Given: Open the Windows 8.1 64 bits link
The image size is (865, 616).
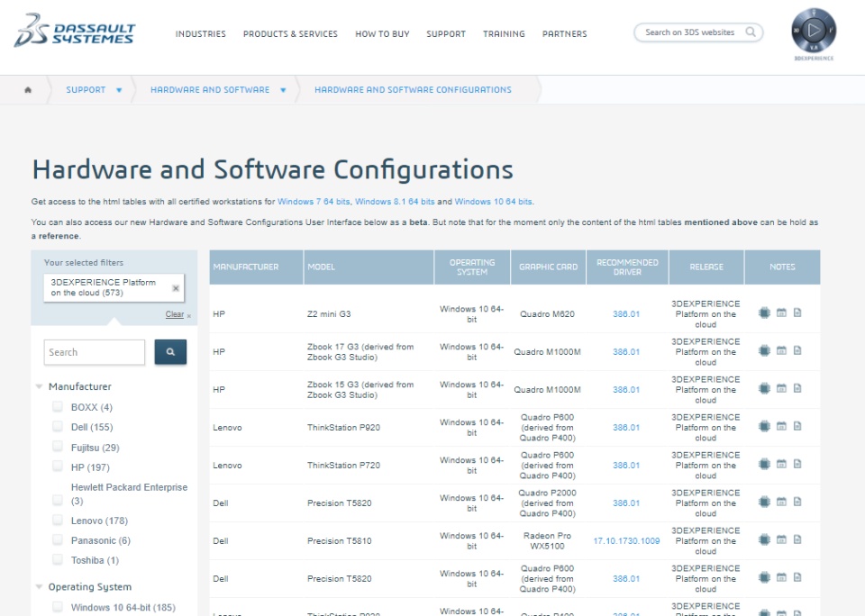Looking at the screenshot, I should 395,202.
